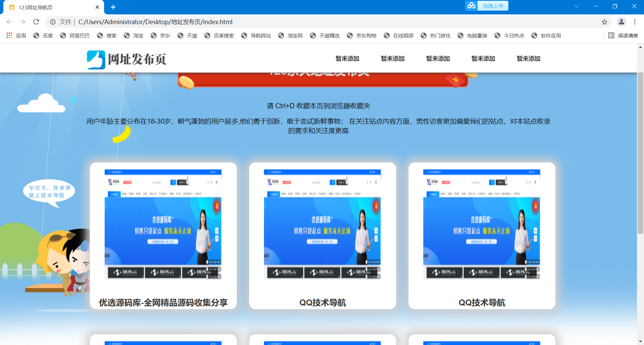Click the red banner at top
644x345 pixels.
click(x=323, y=80)
